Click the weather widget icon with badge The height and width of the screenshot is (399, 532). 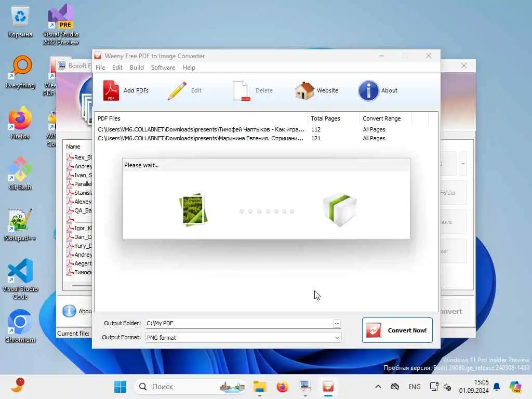tap(17, 386)
